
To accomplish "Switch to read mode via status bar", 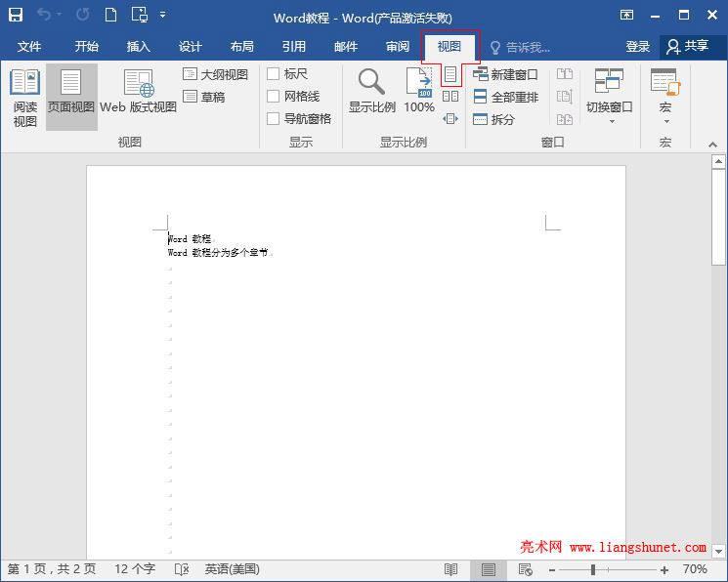I will 450,569.
